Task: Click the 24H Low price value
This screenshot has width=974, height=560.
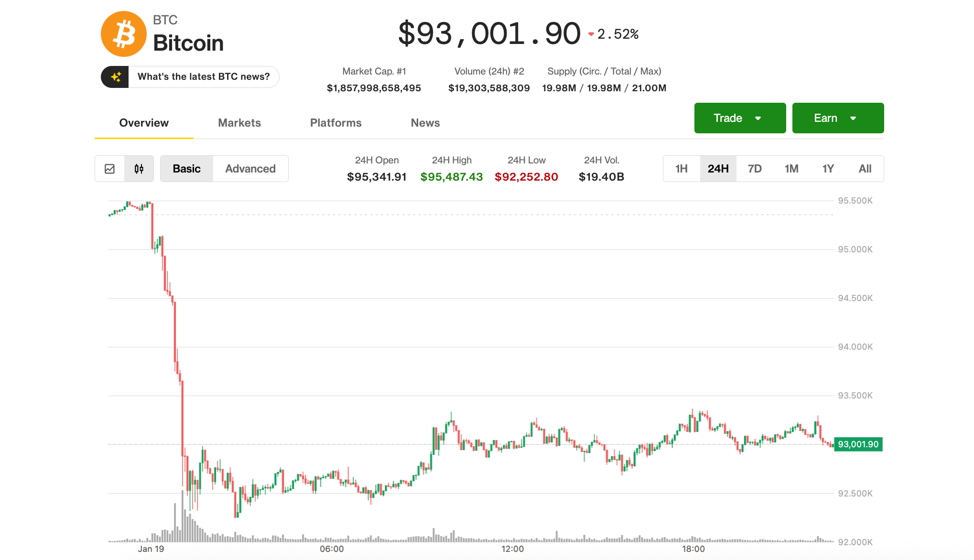Action: (526, 176)
